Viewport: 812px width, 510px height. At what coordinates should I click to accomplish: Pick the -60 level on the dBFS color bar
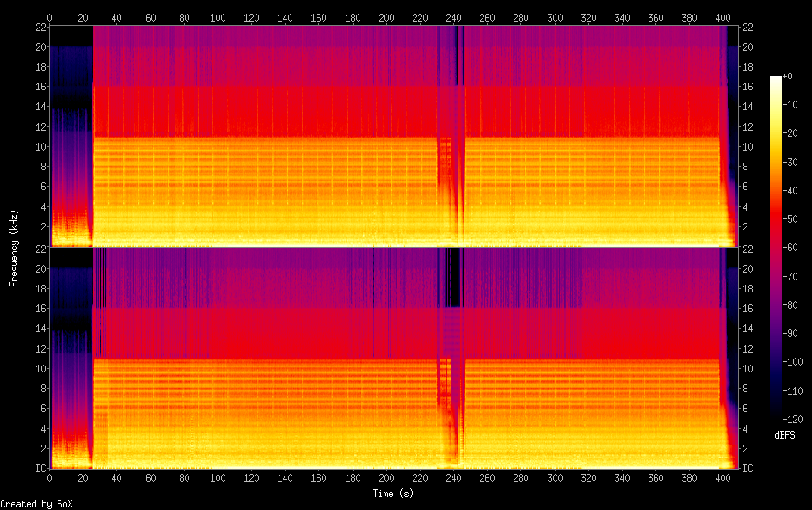776,246
